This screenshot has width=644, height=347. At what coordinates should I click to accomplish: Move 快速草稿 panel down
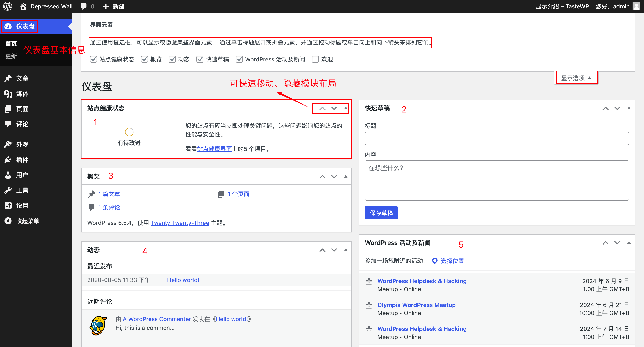coord(617,108)
